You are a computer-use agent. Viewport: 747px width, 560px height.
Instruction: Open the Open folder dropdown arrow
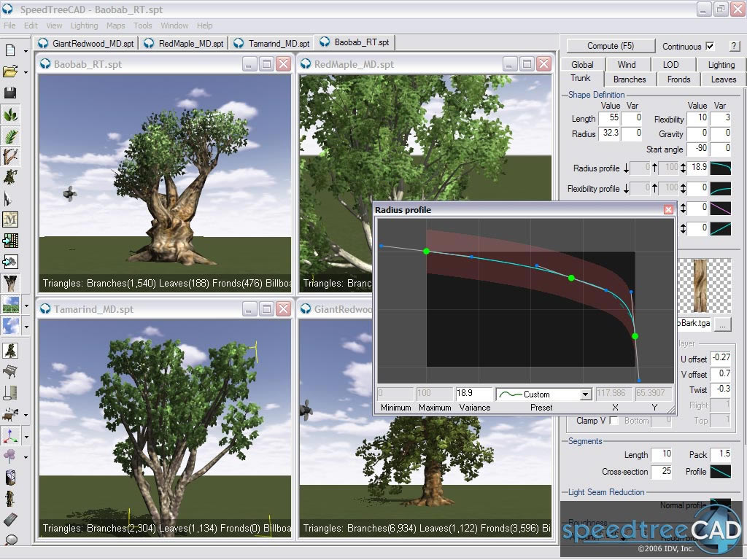pyautogui.click(x=26, y=72)
